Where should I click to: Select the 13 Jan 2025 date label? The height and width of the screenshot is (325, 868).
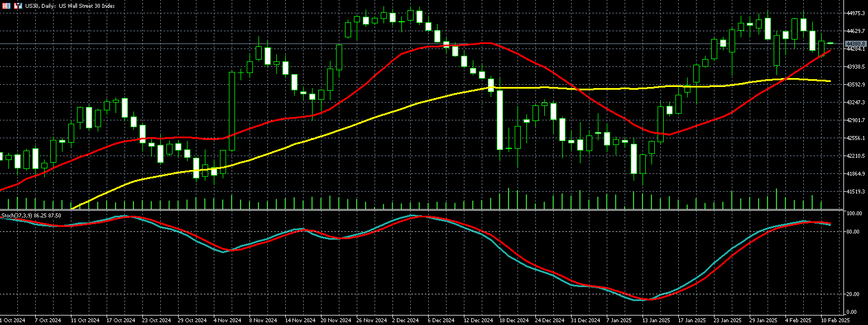coord(656,321)
